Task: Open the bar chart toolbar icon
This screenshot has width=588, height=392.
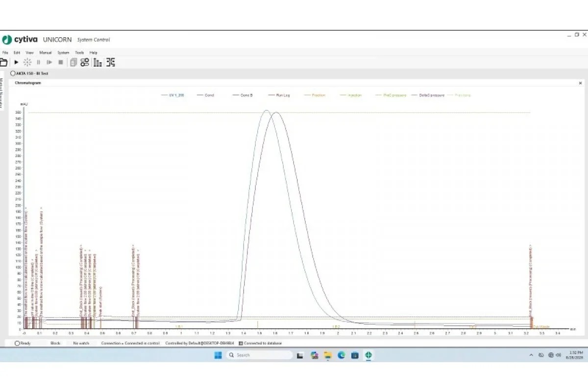Action: tap(98, 62)
